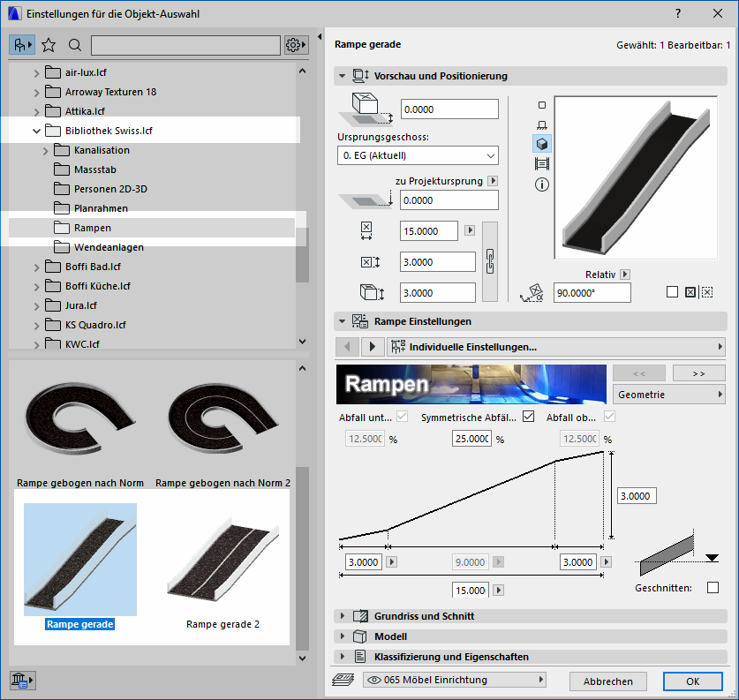Viewport: 739px width, 700px height.
Task: Click the Vorschau und Positionierung panel icon
Action: coord(361,76)
